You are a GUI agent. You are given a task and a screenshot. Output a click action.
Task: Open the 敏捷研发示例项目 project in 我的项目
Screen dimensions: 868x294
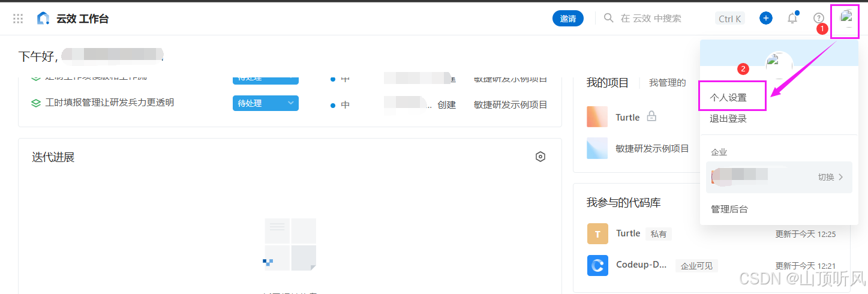point(652,148)
